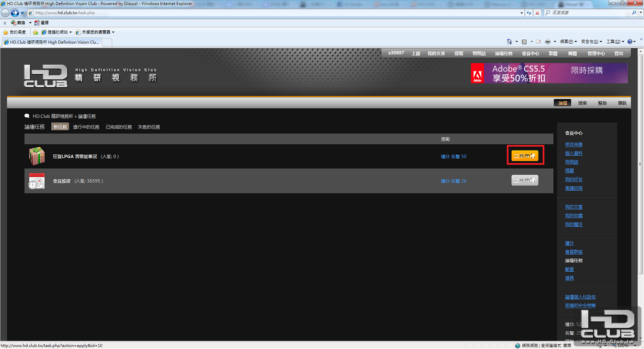Select the 失敗的任務 tab

tap(149, 127)
